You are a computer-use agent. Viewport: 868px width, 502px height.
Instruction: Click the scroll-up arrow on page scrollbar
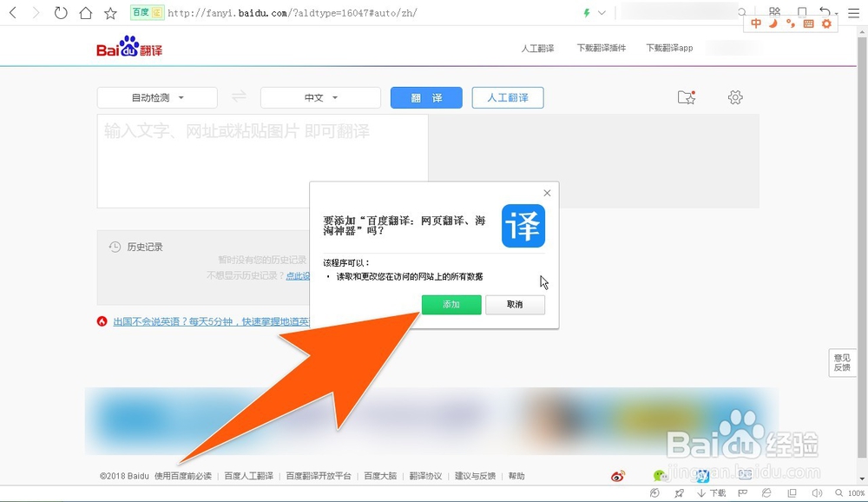pos(863,31)
